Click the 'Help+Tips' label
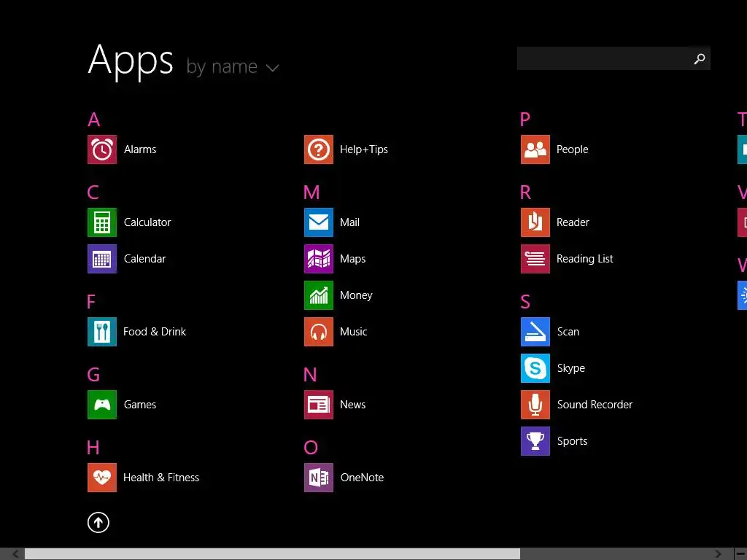This screenshot has width=747, height=560. tap(364, 149)
